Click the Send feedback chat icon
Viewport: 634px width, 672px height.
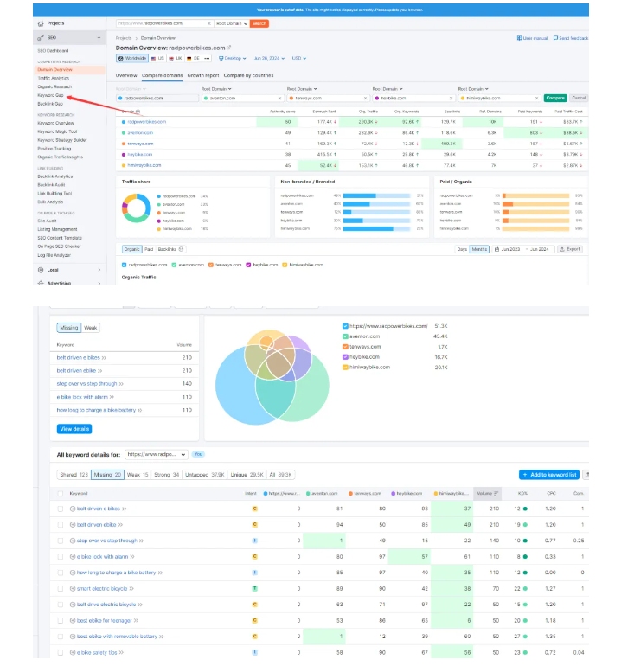(x=555, y=38)
